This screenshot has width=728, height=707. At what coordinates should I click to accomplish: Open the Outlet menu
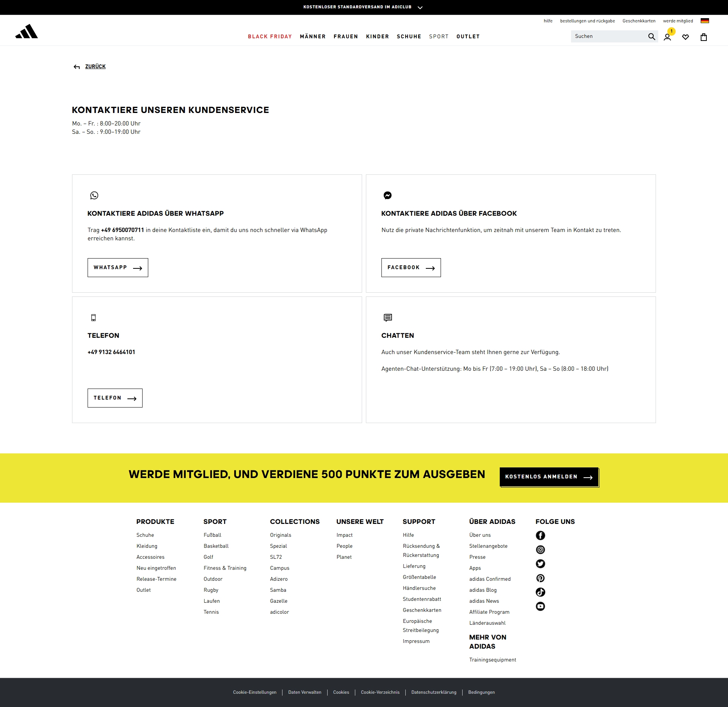click(468, 37)
